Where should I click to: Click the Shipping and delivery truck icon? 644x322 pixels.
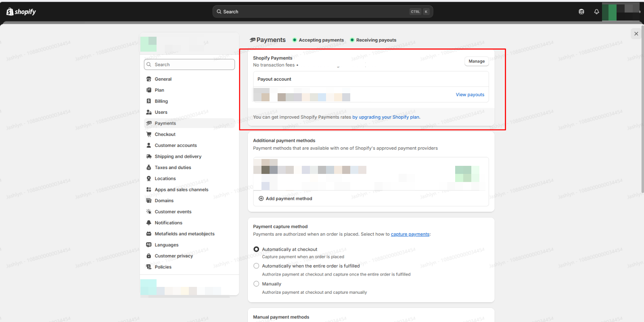pyautogui.click(x=149, y=157)
